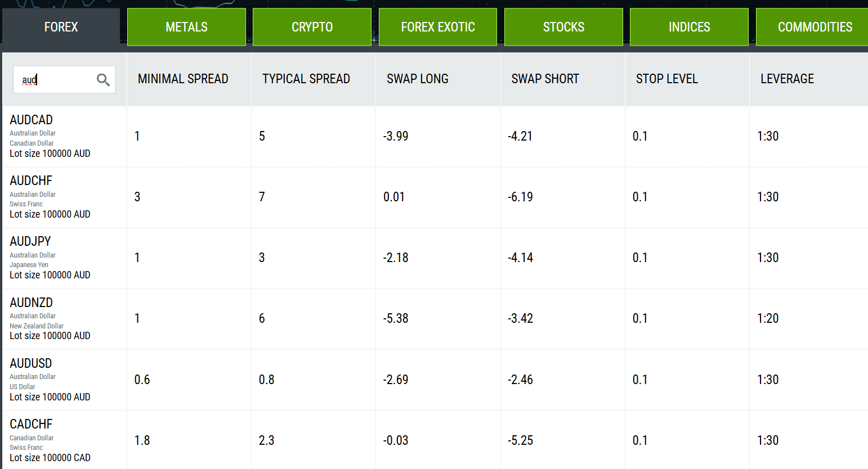Viewport: 868px width, 469px height.
Task: Open the AUDNZD instrument entry
Action: pyautogui.click(x=32, y=303)
